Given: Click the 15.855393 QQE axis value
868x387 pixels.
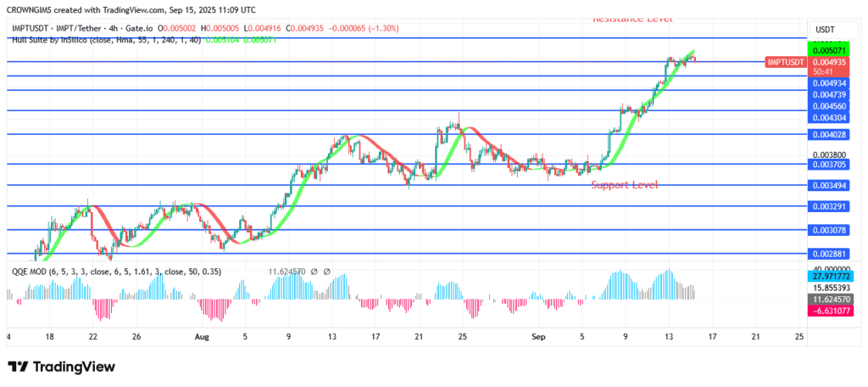Looking at the screenshot, I should (831, 289).
